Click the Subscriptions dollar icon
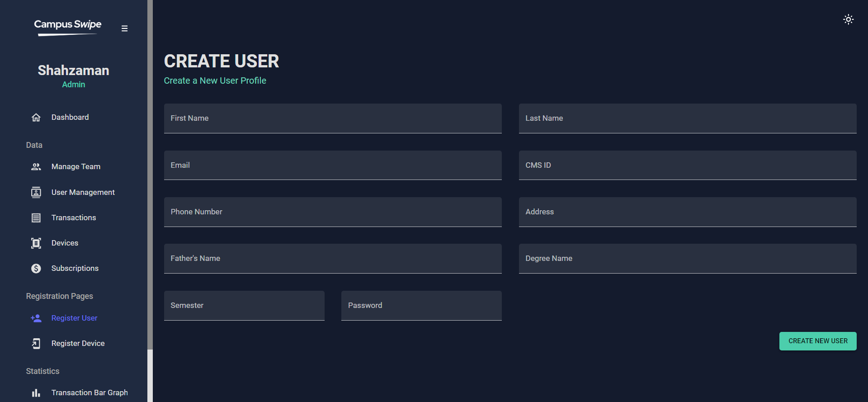Screen dimensions: 868x402 click(36, 269)
